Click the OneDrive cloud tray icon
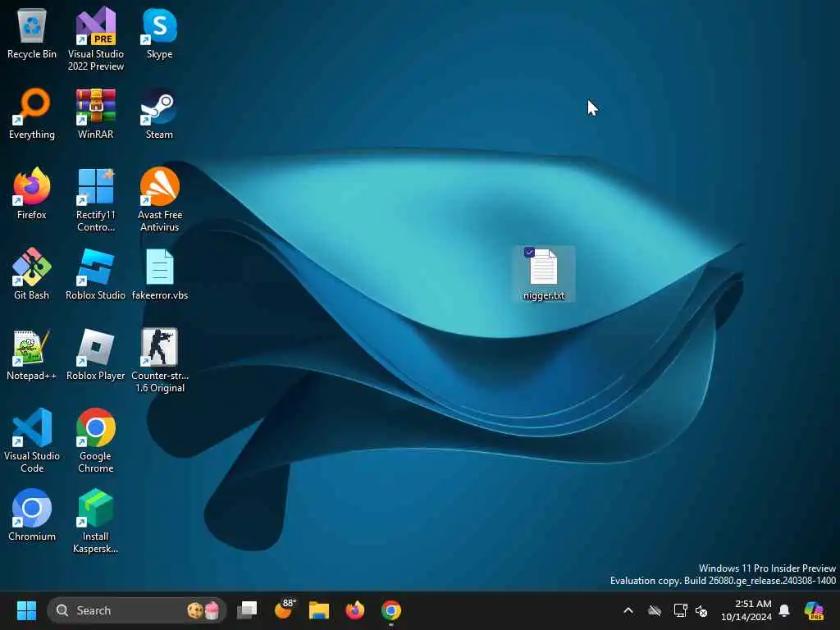The height and width of the screenshot is (630, 840). coord(654,610)
